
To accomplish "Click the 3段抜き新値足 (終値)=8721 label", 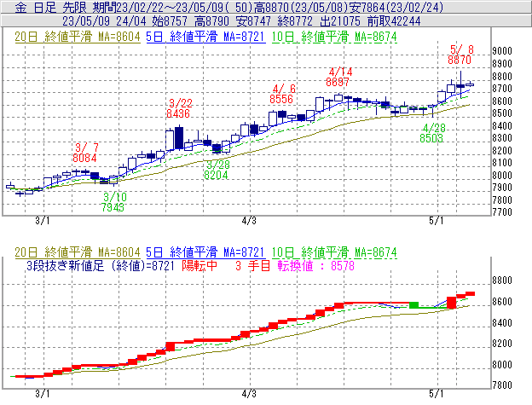I will click(x=101, y=265).
